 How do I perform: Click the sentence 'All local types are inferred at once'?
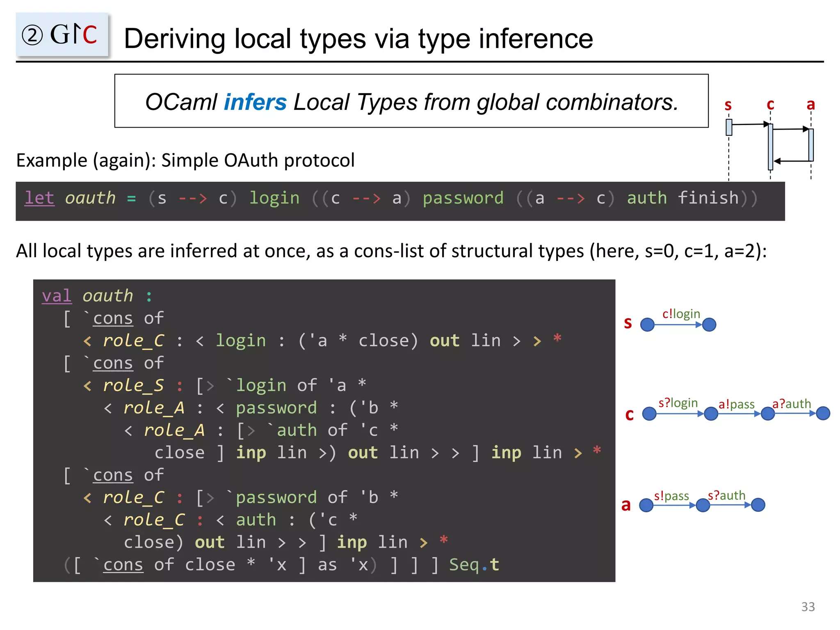(163, 251)
